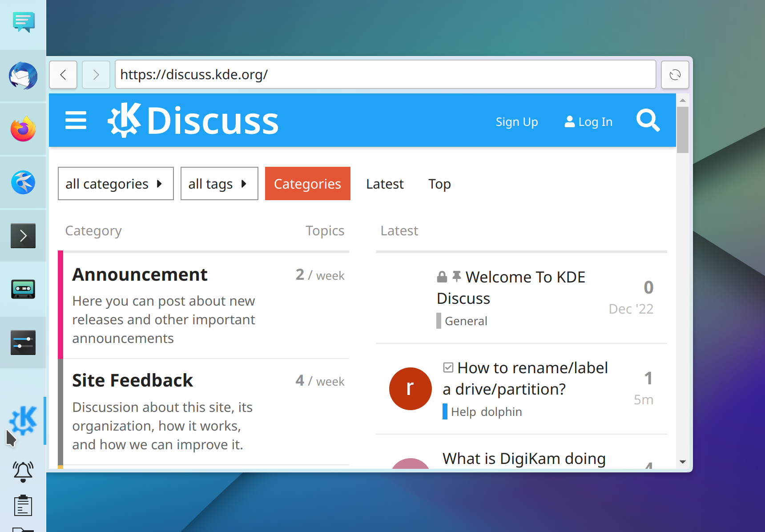Open the Site Feedback category
765x532 pixels.
pos(133,380)
